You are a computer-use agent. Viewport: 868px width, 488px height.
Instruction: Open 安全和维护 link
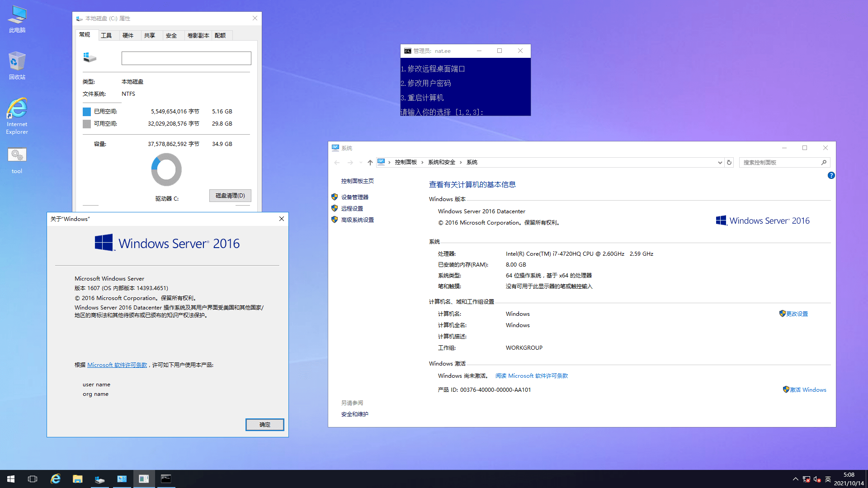tap(355, 414)
